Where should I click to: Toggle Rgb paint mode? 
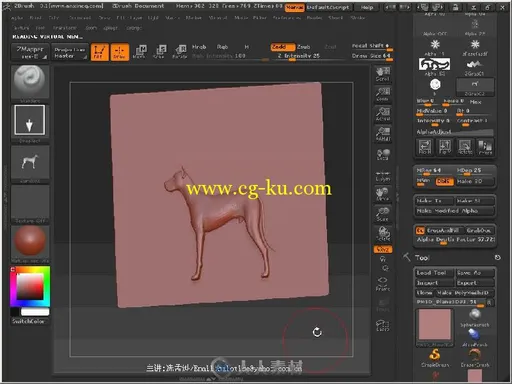[x=222, y=47]
